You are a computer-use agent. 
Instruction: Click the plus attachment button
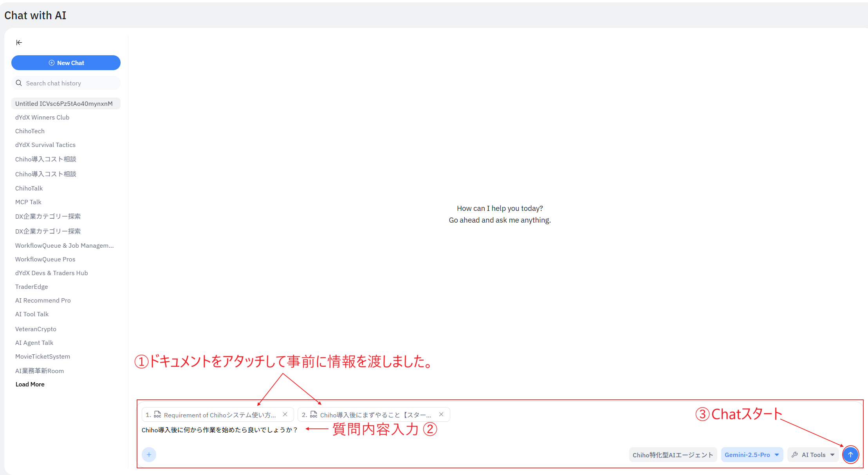click(x=149, y=455)
